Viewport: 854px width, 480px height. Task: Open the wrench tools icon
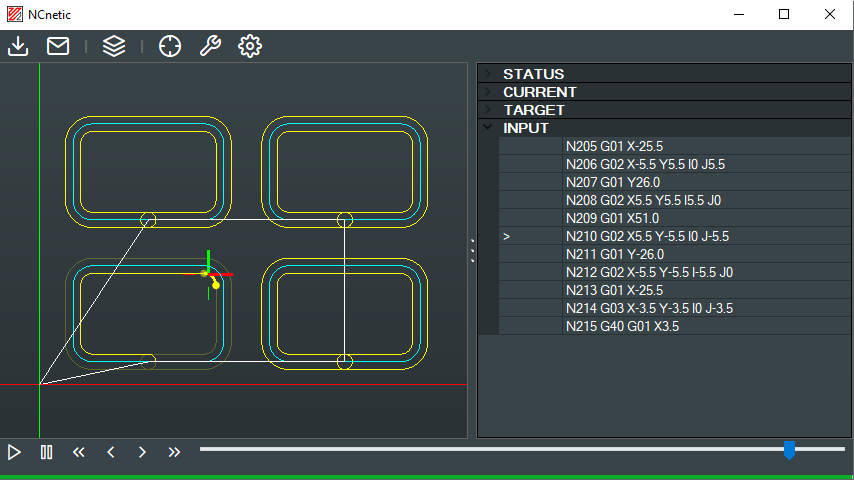(210, 46)
